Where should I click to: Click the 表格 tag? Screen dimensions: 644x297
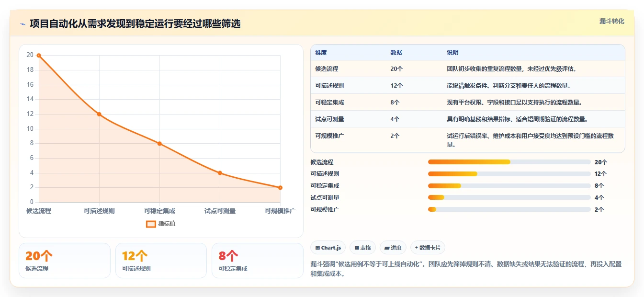(363, 248)
